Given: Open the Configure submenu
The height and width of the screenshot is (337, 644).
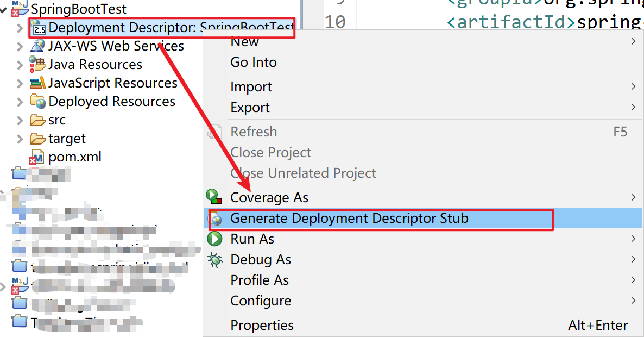Looking at the screenshot, I should [261, 301].
